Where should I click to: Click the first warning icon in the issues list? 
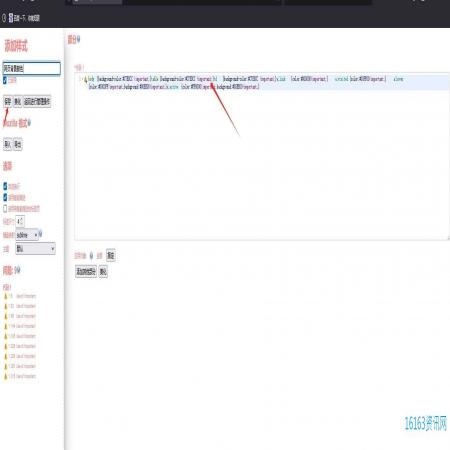tap(6, 296)
